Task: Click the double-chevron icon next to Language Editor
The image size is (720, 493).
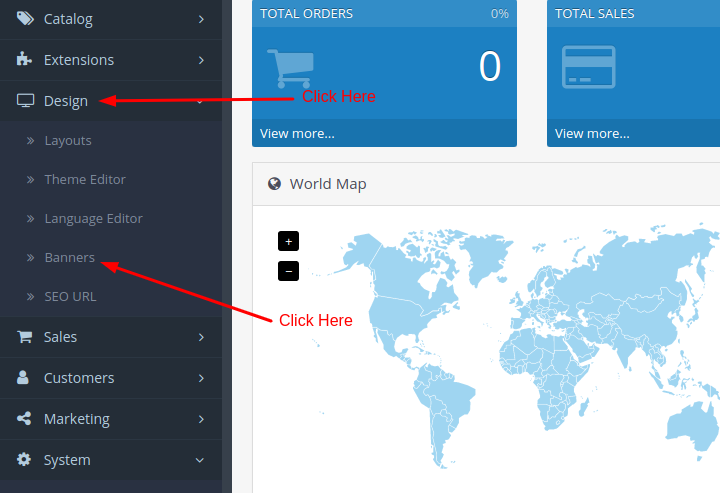Action: (x=30, y=218)
